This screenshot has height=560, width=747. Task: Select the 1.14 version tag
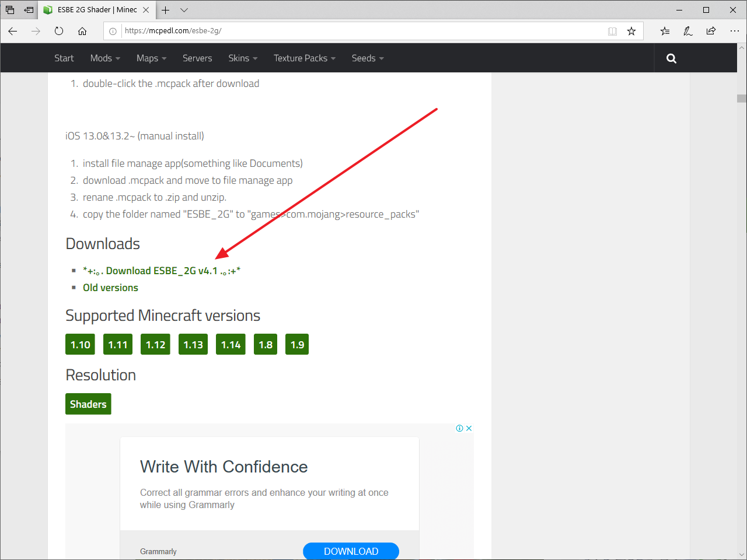point(231,345)
